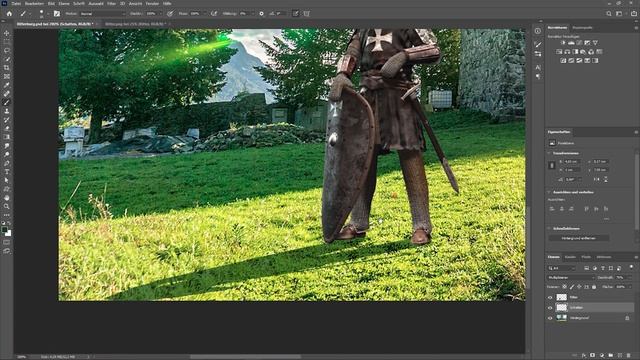Select the Rectangular Marquee tool
Screen dimensions: 640x360
click(x=7, y=42)
